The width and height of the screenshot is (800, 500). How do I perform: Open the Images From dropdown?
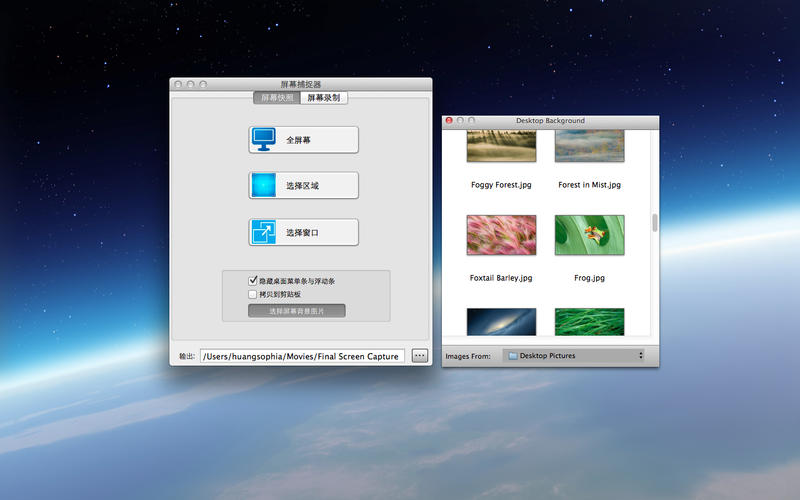[x=575, y=355]
